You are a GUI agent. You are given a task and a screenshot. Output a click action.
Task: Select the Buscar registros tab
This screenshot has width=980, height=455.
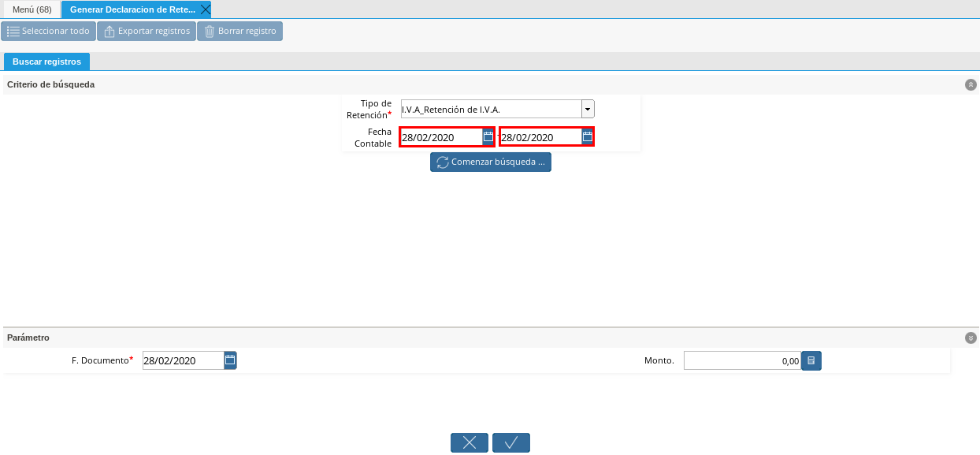46,62
